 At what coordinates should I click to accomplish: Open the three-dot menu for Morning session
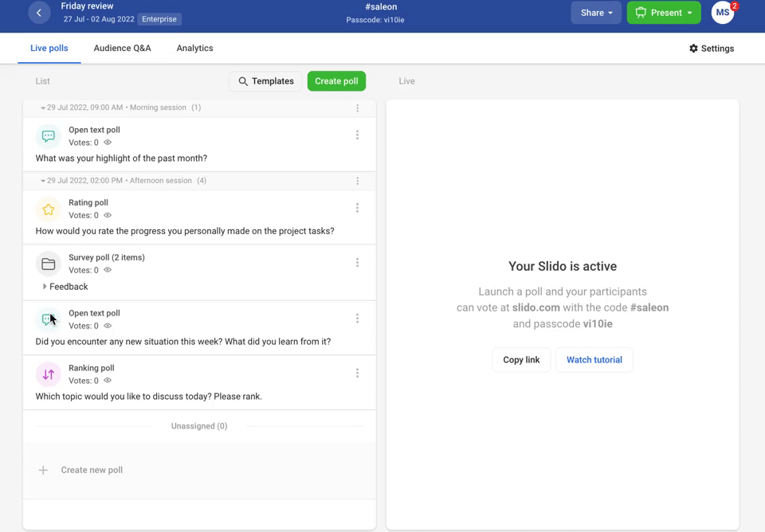coord(357,108)
